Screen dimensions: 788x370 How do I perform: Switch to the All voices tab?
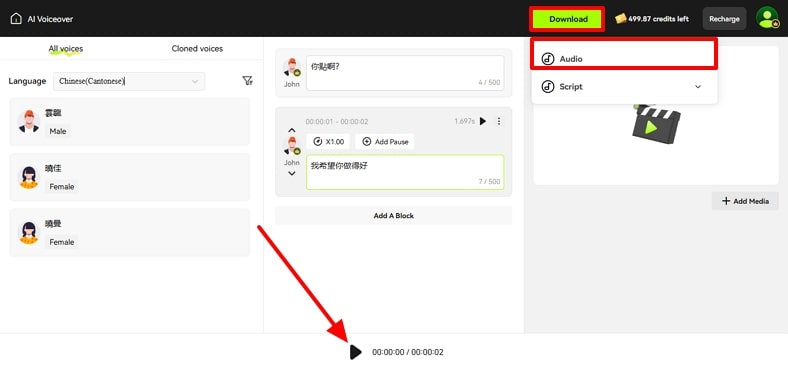65,49
